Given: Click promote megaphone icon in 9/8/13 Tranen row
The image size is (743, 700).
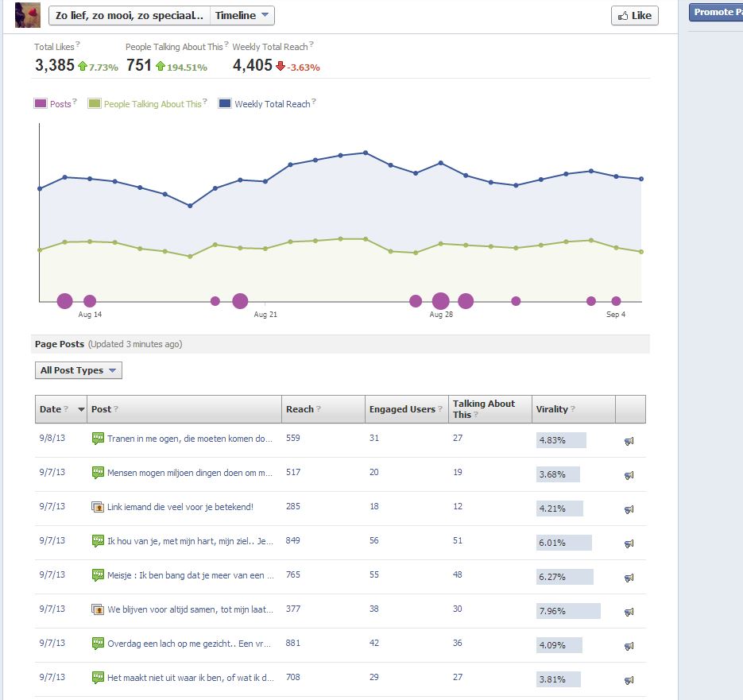Looking at the screenshot, I should pyautogui.click(x=629, y=441).
